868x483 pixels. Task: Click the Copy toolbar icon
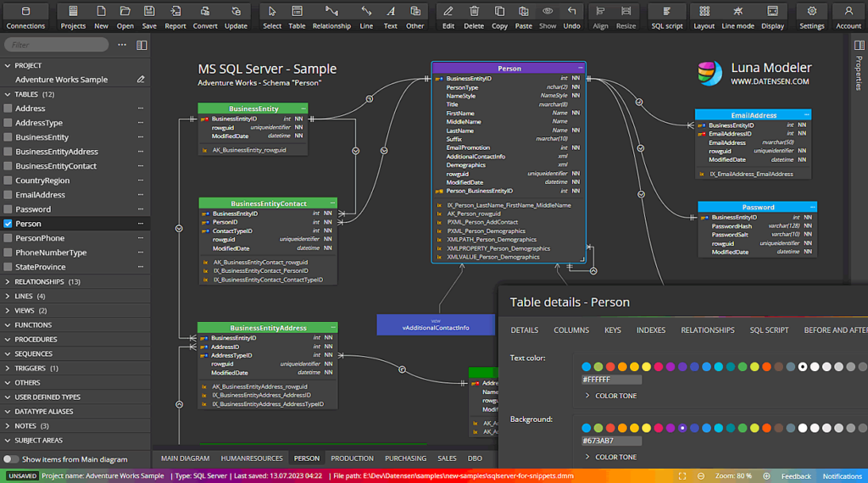pos(499,17)
